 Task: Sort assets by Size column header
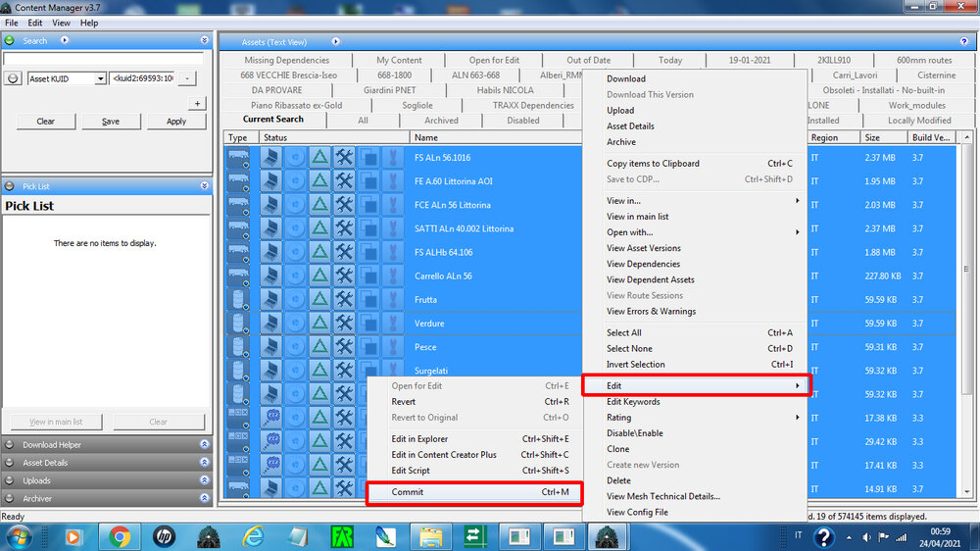coord(883,137)
